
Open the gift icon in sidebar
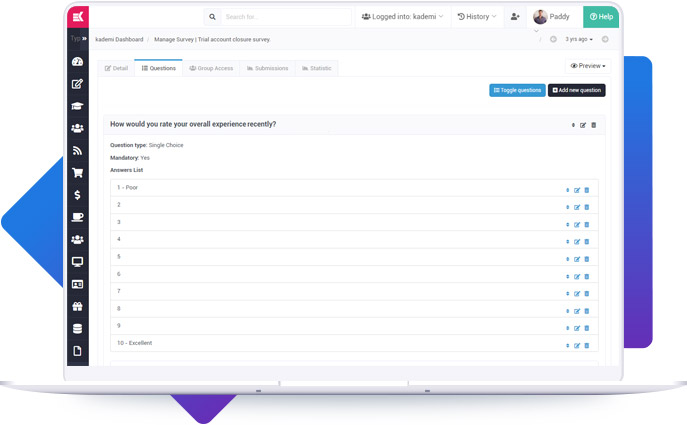pos(77,307)
